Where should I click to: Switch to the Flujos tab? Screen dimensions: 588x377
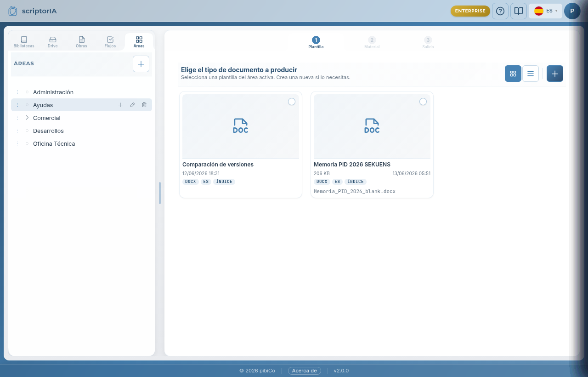tap(110, 42)
